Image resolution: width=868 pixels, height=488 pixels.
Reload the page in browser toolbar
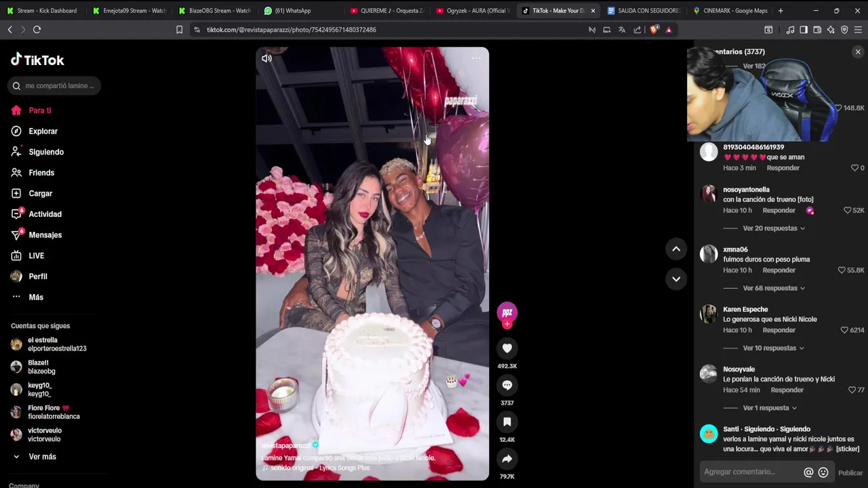37,30
